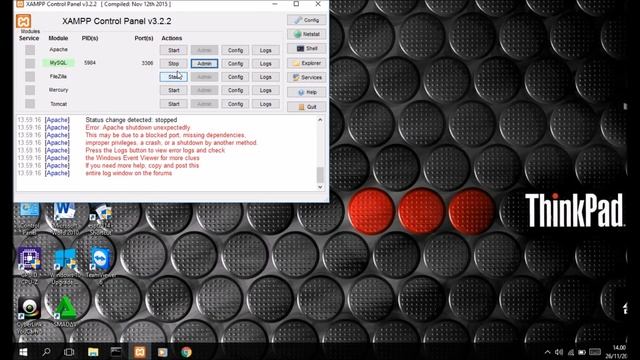Open the media player taskbar icon
This screenshot has height=360, width=640.
point(163,352)
